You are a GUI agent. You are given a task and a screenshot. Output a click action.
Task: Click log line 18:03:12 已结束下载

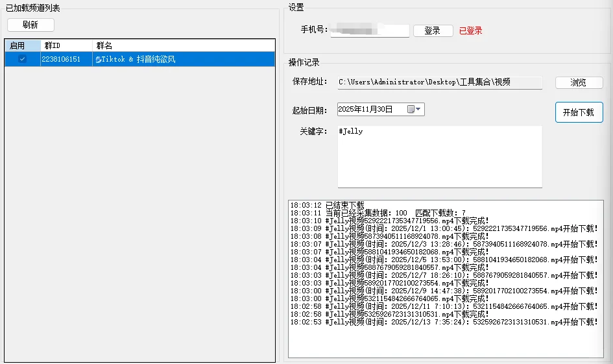327,205
